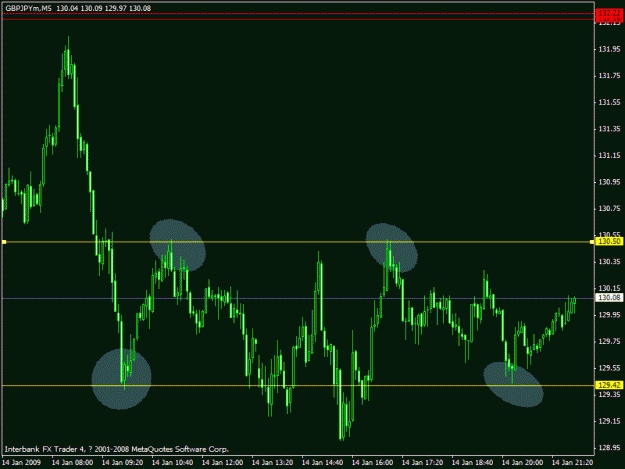Click the 128.95 price axis value

[x=609, y=447]
